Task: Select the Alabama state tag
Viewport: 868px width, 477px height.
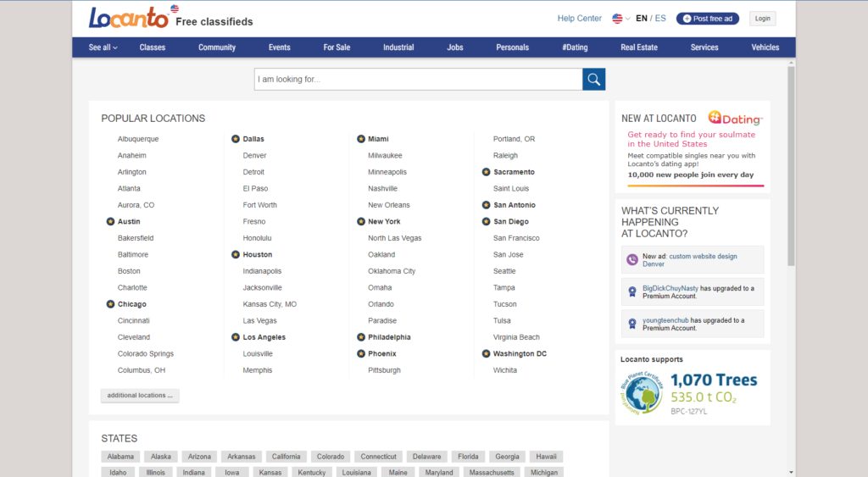Action: [x=120, y=457]
